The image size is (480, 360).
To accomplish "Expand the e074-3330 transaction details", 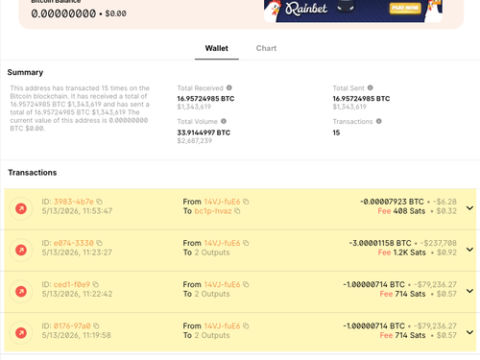I will (470, 249).
